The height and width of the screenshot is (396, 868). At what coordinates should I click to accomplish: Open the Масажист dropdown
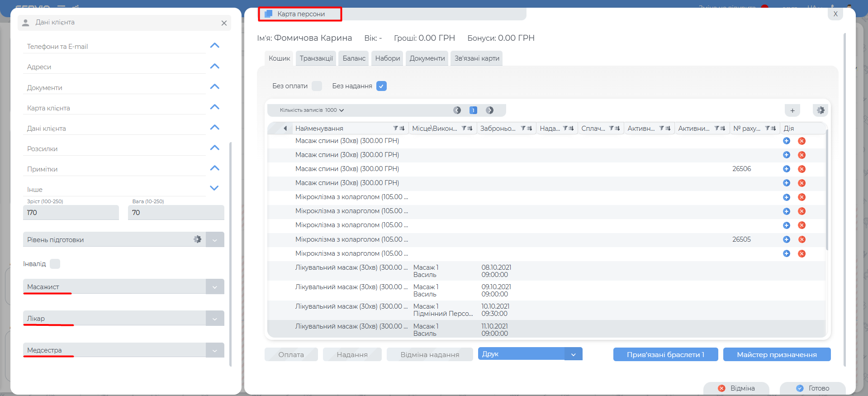pyautogui.click(x=215, y=287)
